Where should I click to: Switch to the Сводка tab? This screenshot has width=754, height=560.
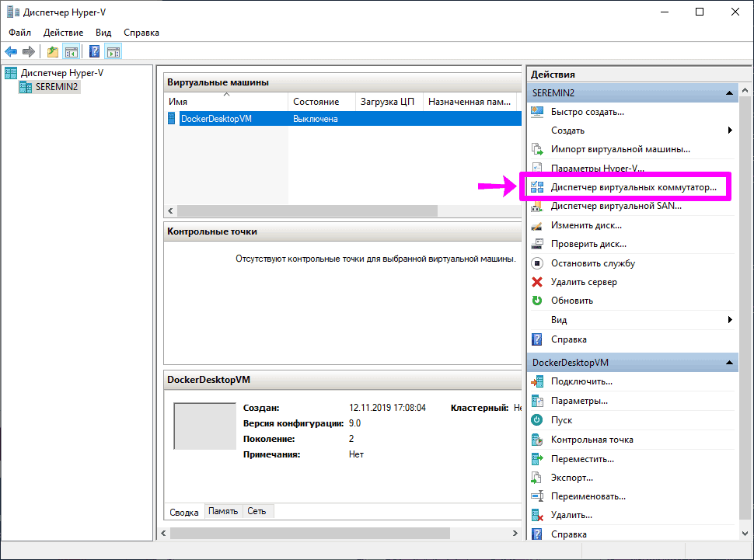(x=184, y=512)
